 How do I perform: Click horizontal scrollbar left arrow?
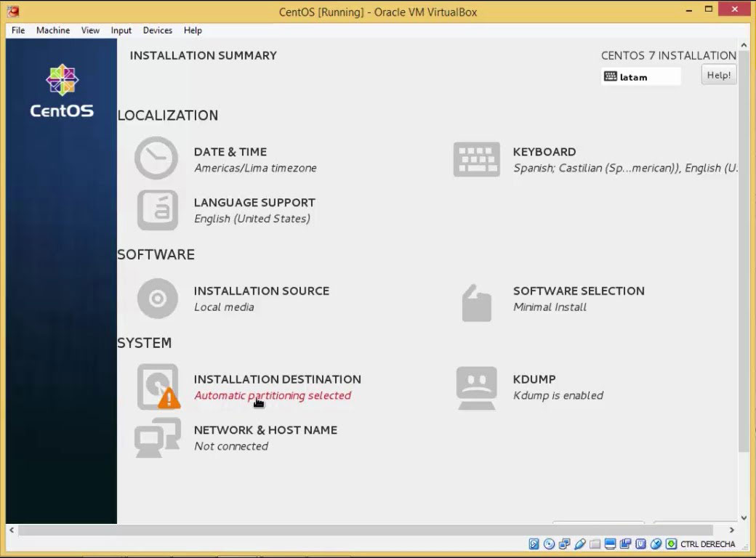click(12, 530)
